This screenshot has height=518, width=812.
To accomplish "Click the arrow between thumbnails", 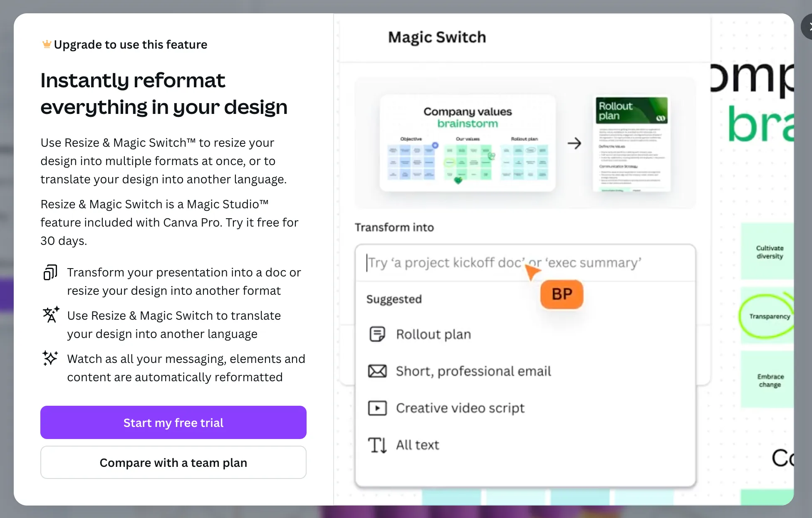I will point(574,143).
